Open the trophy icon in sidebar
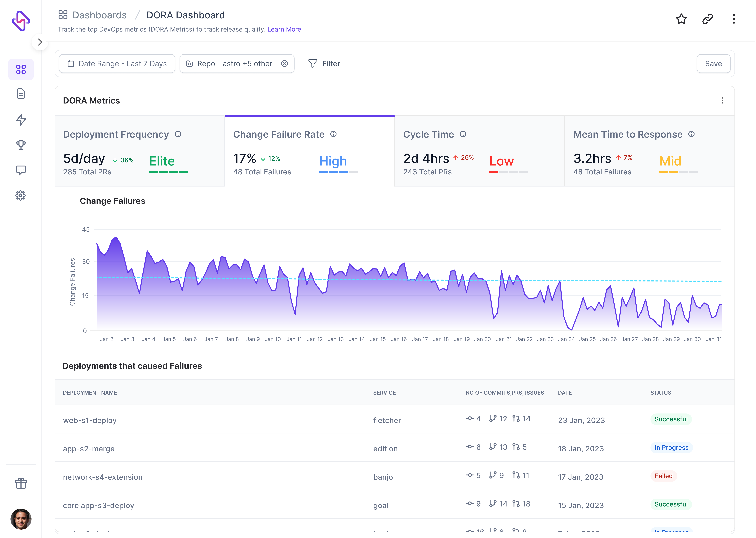The image size is (756, 538). tap(21, 145)
